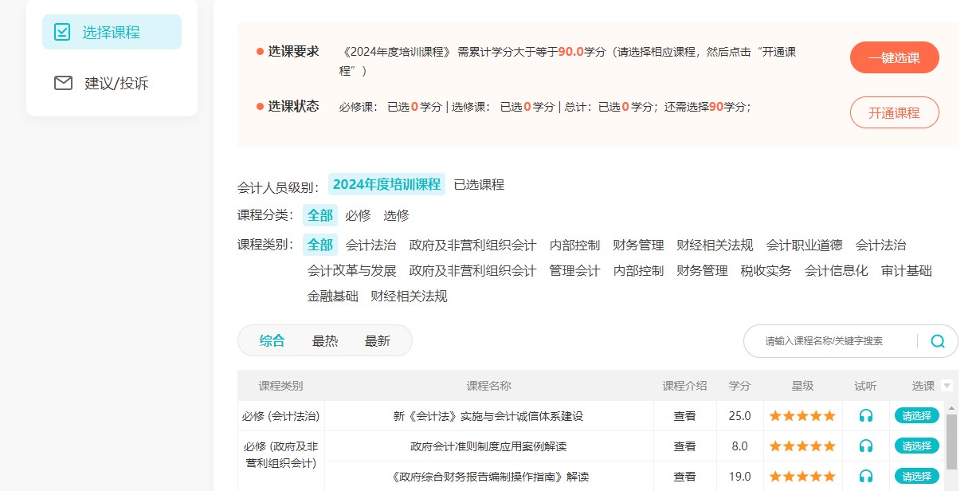Switch to the 最热 sorting tab
Screen dimensions: 980x491
pyautogui.click(x=326, y=340)
